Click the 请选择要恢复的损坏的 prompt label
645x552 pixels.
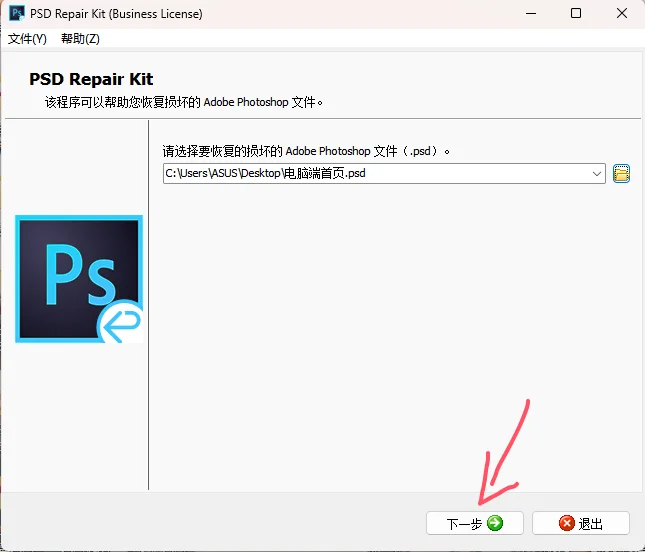coord(306,151)
